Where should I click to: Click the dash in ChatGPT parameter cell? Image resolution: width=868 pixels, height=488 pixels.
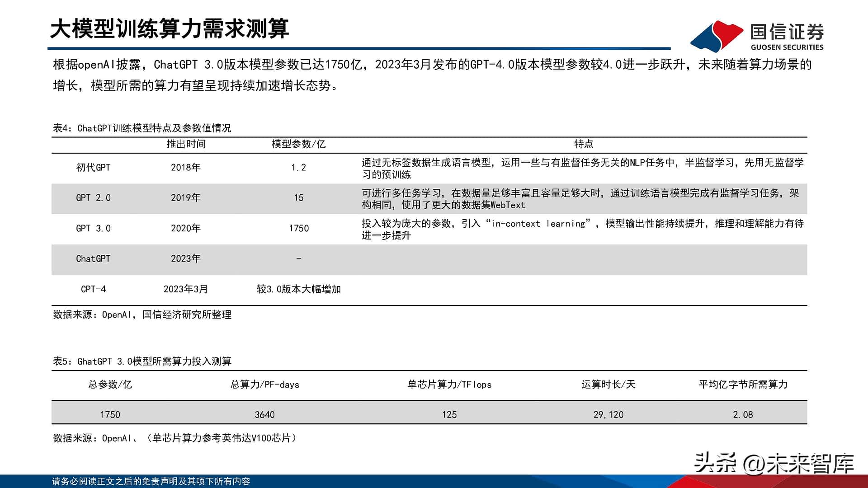pyautogui.click(x=298, y=258)
